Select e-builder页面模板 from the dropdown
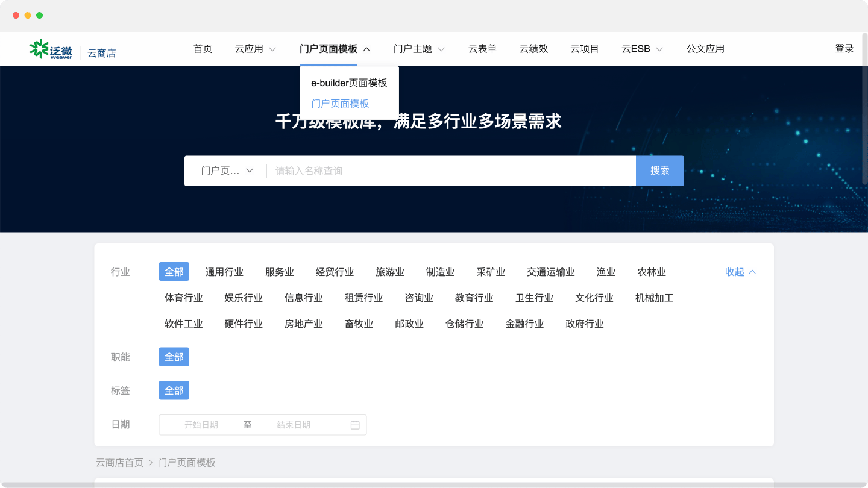The width and height of the screenshot is (868, 488). (x=349, y=83)
